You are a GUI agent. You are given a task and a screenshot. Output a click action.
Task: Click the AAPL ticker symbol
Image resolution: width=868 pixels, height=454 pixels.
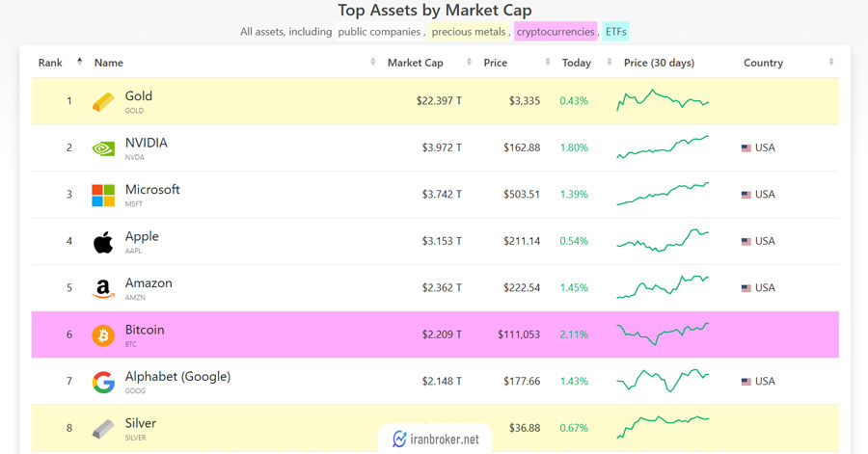[x=133, y=251]
